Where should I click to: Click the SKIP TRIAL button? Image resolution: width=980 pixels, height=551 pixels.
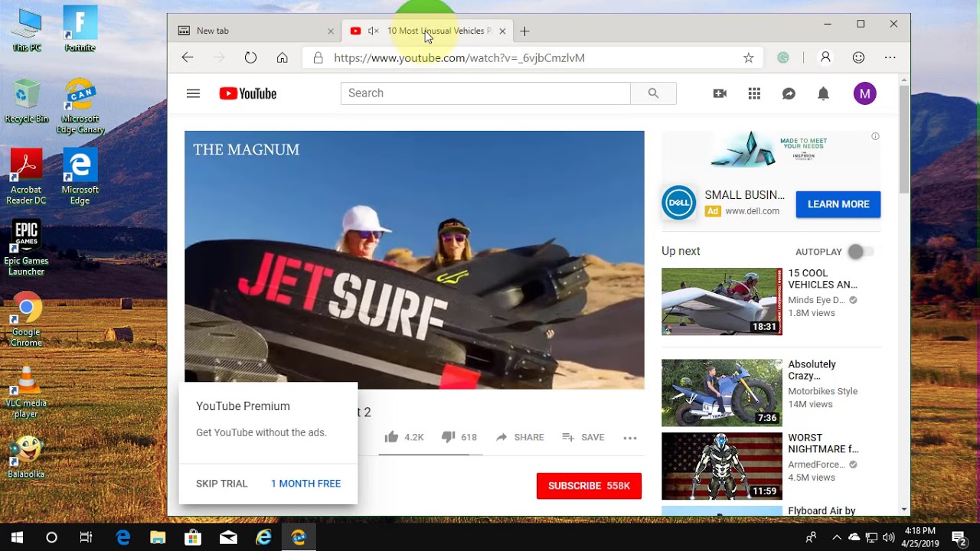222,484
